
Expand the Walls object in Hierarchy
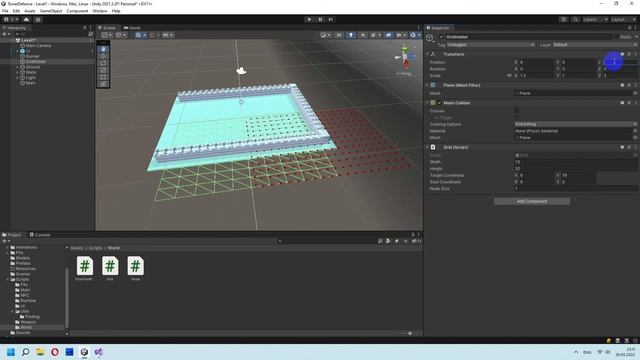pos(17,72)
